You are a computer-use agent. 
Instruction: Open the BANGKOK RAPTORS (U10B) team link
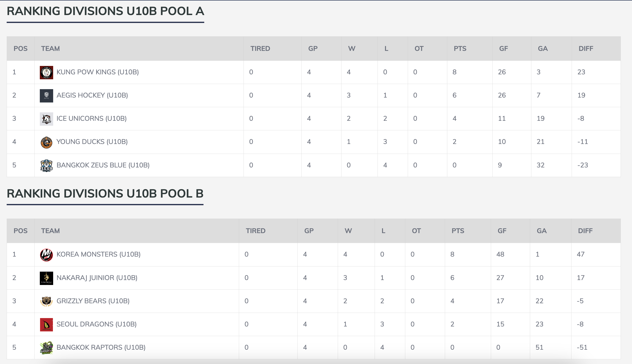point(101,347)
